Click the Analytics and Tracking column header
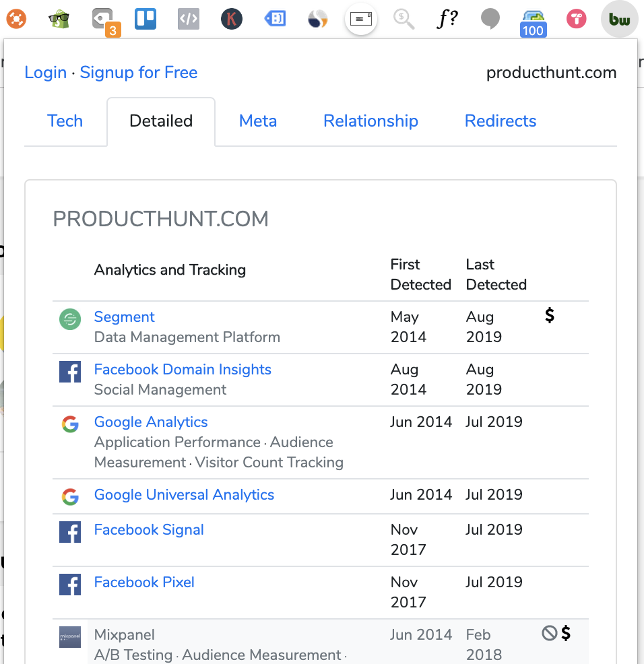Screen dimensions: 644x664 (x=170, y=270)
